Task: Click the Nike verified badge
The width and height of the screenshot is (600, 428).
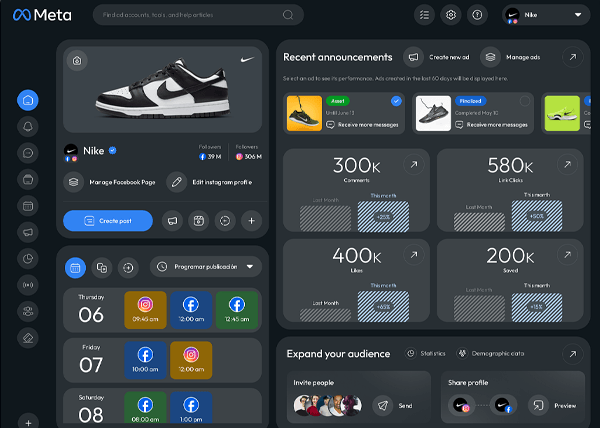Action: (112, 150)
